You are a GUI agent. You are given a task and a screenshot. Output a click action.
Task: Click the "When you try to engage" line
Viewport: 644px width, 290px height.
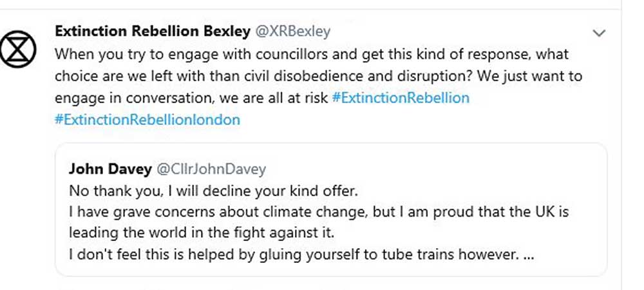coord(312,54)
